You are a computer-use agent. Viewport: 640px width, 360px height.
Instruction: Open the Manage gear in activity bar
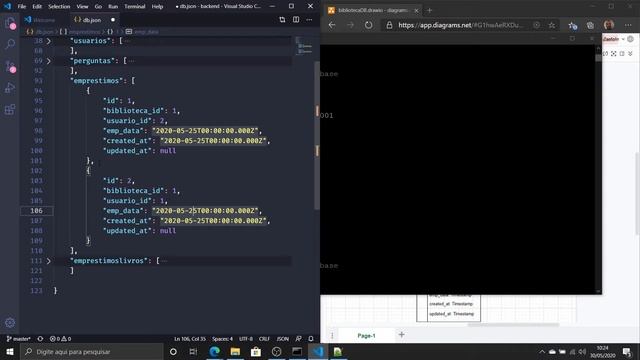click(x=10, y=322)
